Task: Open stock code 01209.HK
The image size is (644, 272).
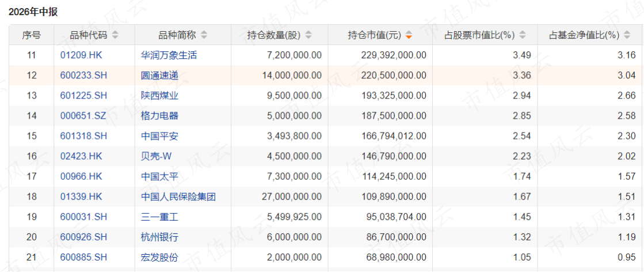Action: [81, 55]
